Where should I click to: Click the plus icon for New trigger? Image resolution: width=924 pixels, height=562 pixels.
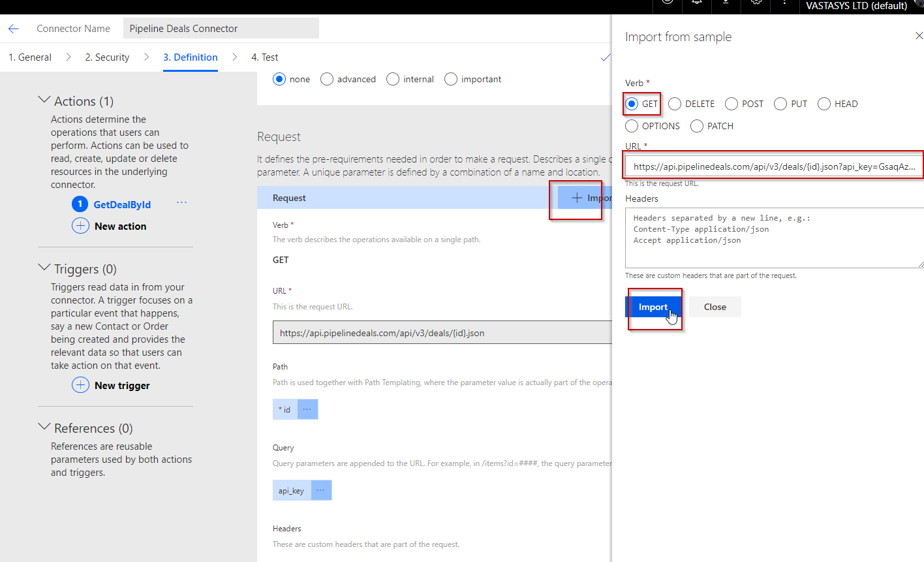click(80, 385)
